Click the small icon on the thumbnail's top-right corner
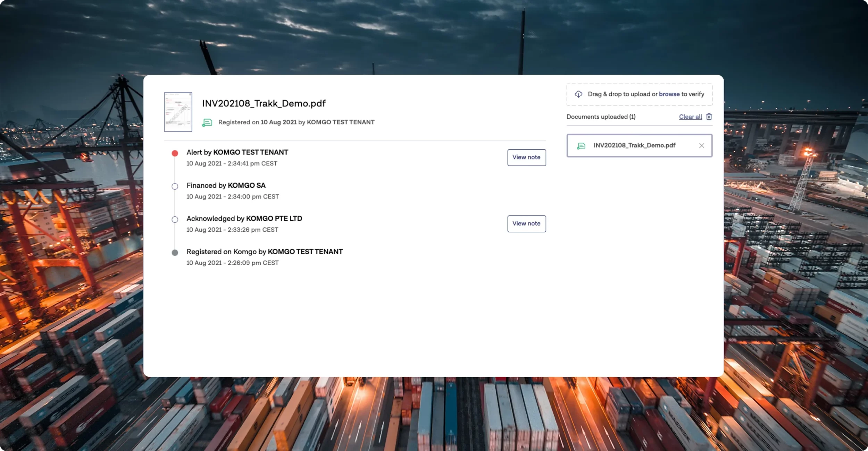The width and height of the screenshot is (868, 451). click(190, 94)
